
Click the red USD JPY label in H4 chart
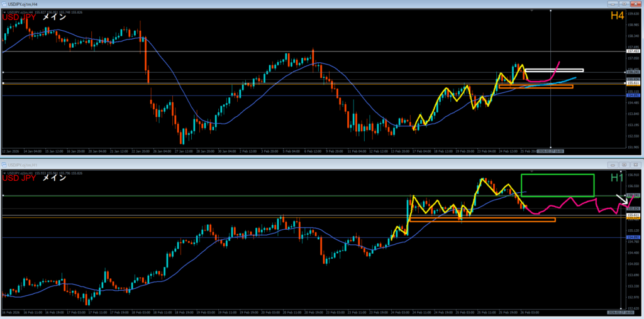pos(19,18)
